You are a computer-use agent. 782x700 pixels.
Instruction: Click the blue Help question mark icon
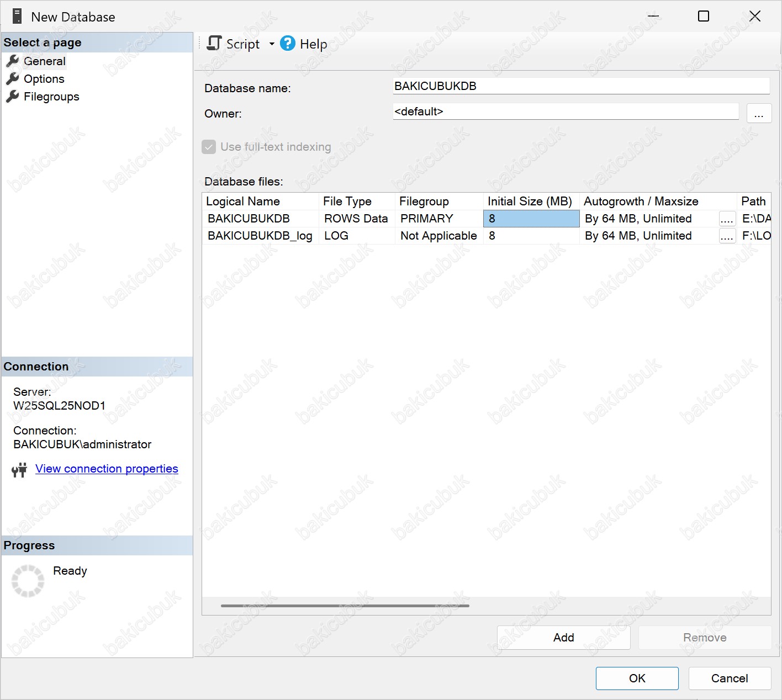[288, 44]
